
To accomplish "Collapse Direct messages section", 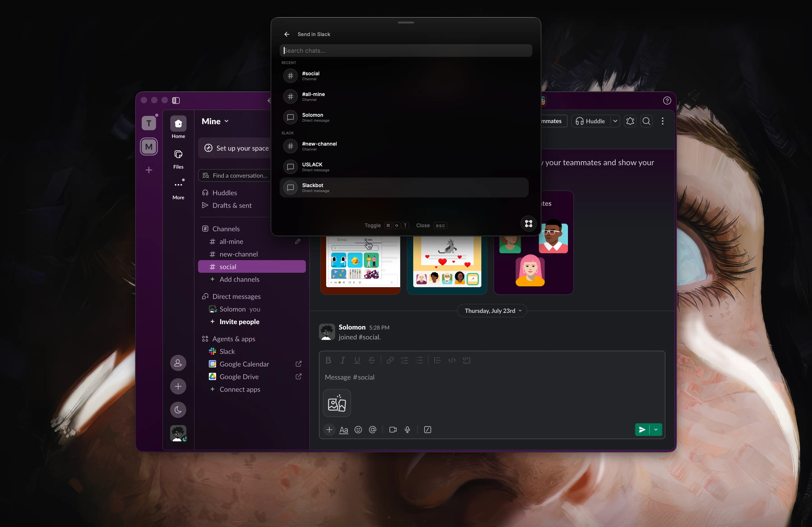I will (x=236, y=297).
